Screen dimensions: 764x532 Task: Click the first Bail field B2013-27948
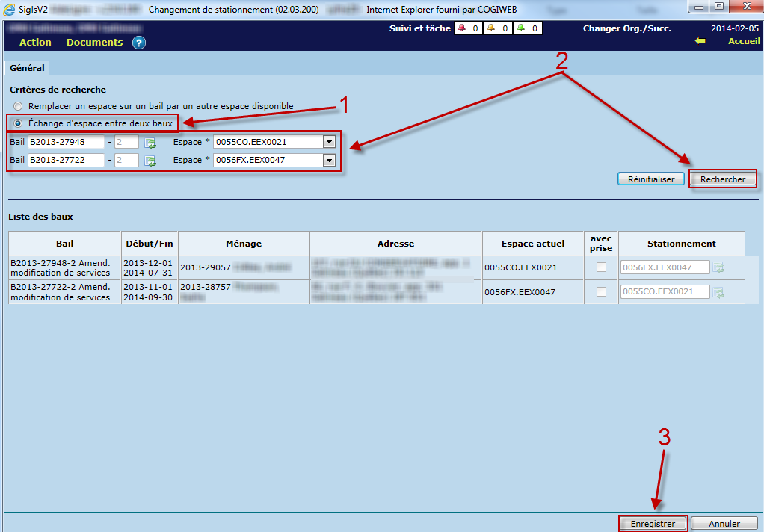pyautogui.click(x=66, y=142)
